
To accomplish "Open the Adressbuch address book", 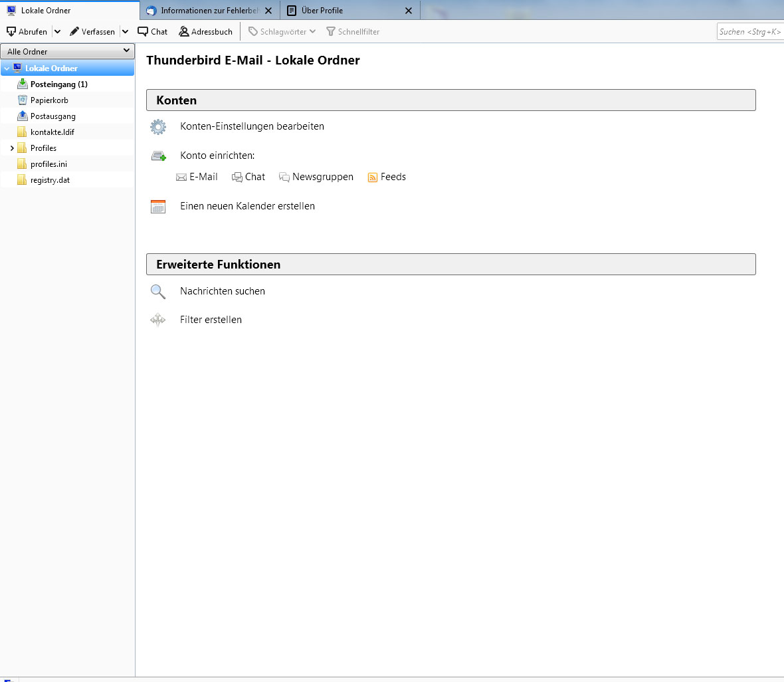I will (x=206, y=32).
